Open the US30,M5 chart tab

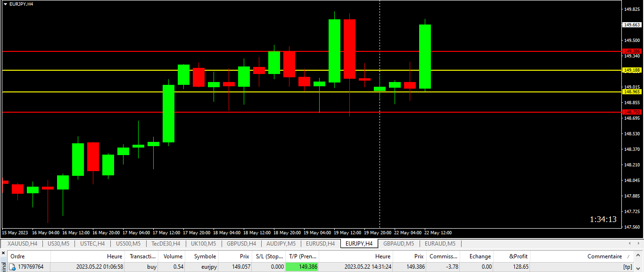(x=58, y=244)
